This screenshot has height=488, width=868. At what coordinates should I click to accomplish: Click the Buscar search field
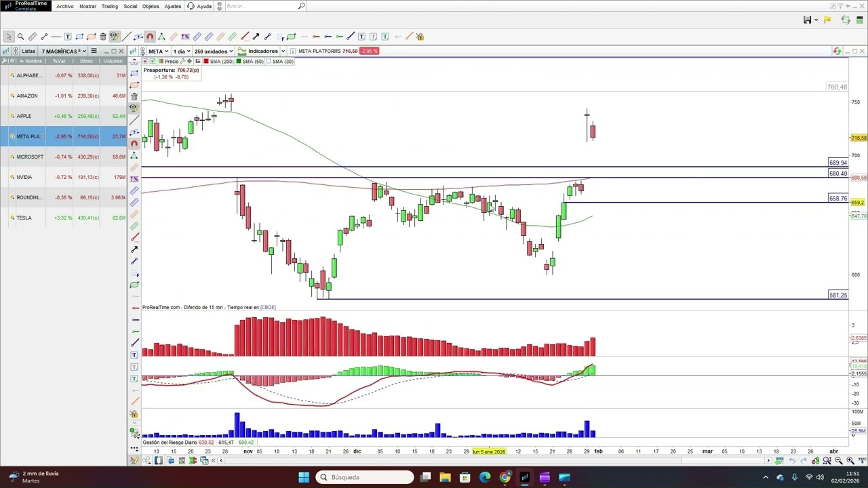pyautogui.click(x=264, y=6)
